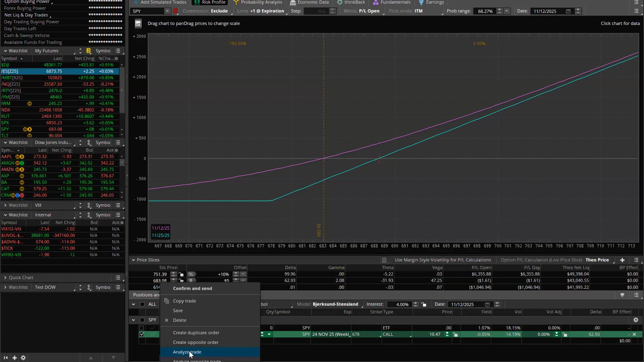Add a new price slice with the plus icon
644x362 pixels.
622,260
